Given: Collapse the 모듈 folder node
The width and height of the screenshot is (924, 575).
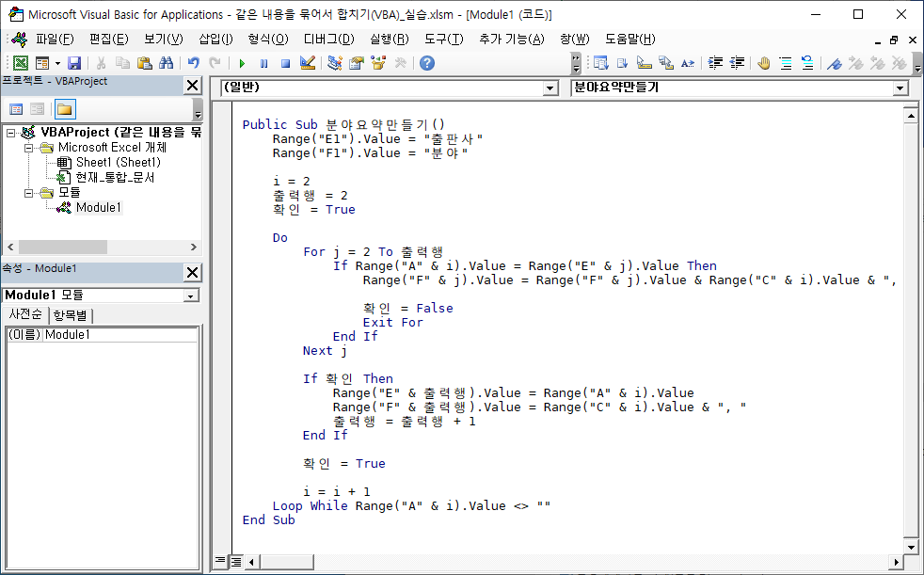Looking at the screenshot, I should [28, 192].
